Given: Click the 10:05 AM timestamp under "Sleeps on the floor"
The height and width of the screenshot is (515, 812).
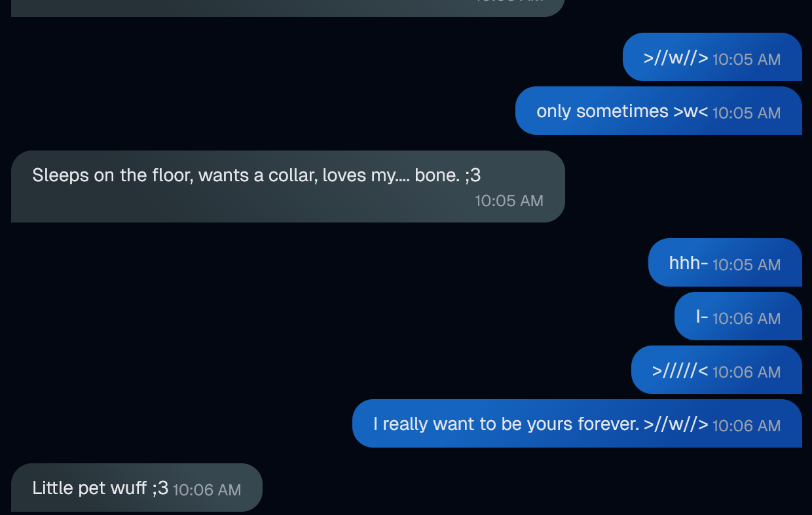Looking at the screenshot, I should pos(509,201).
